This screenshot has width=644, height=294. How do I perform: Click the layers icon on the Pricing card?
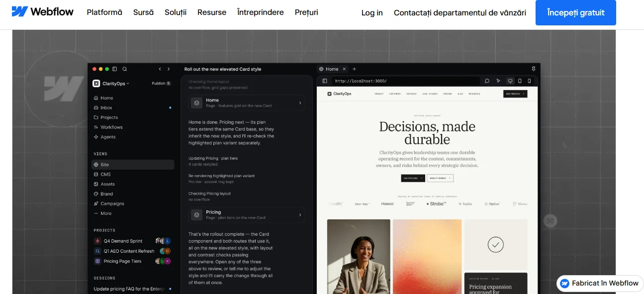pyautogui.click(x=197, y=215)
